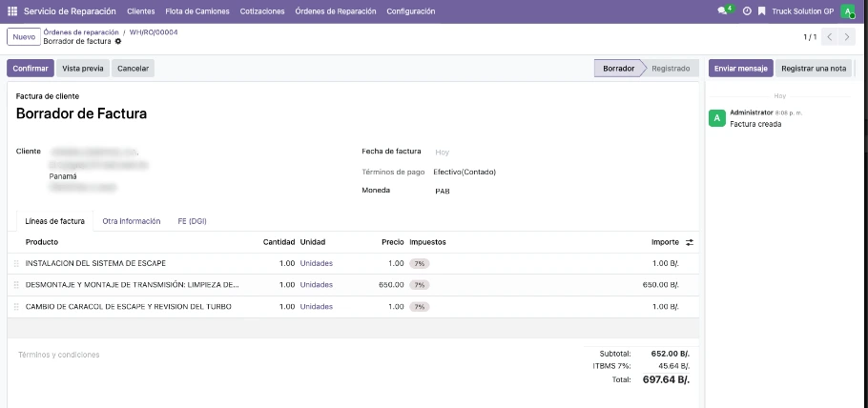Open the column settings icon beside Importe
Viewport: 868px width, 408px height.
click(690, 242)
